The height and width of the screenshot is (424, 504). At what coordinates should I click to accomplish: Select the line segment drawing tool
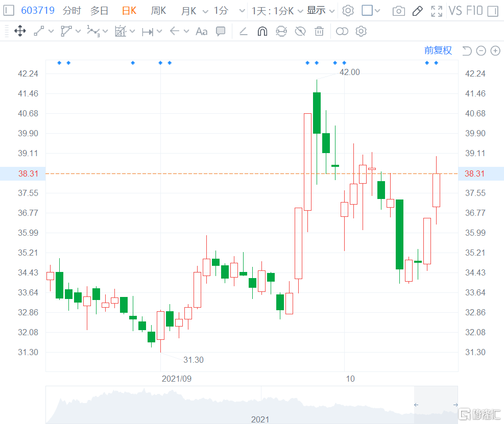pos(39,31)
